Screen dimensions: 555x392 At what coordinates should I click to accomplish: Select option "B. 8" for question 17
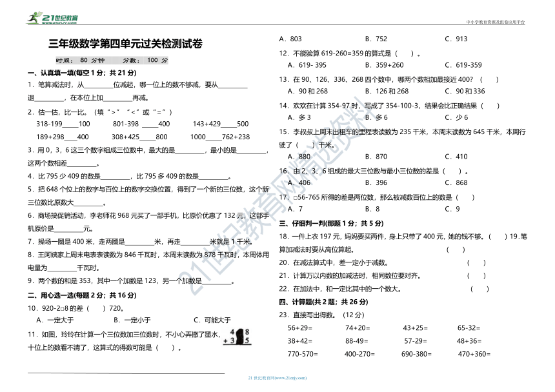tap(372, 209)
